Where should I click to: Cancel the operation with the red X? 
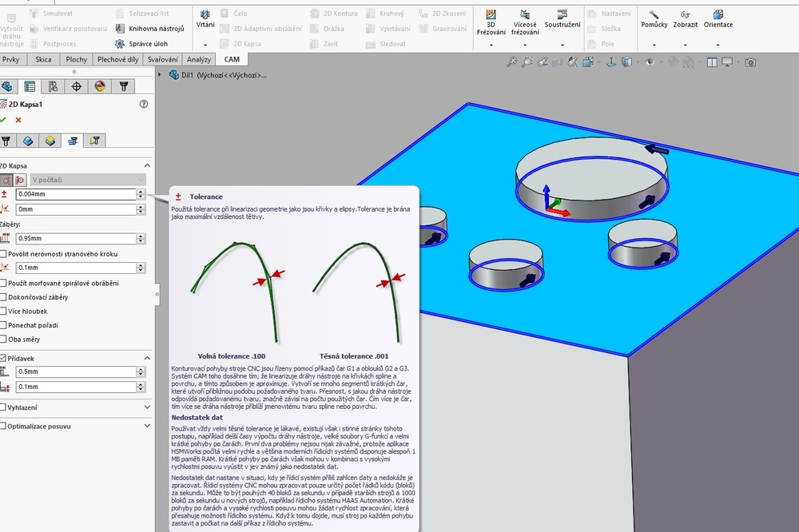click(x=18, y=120)
